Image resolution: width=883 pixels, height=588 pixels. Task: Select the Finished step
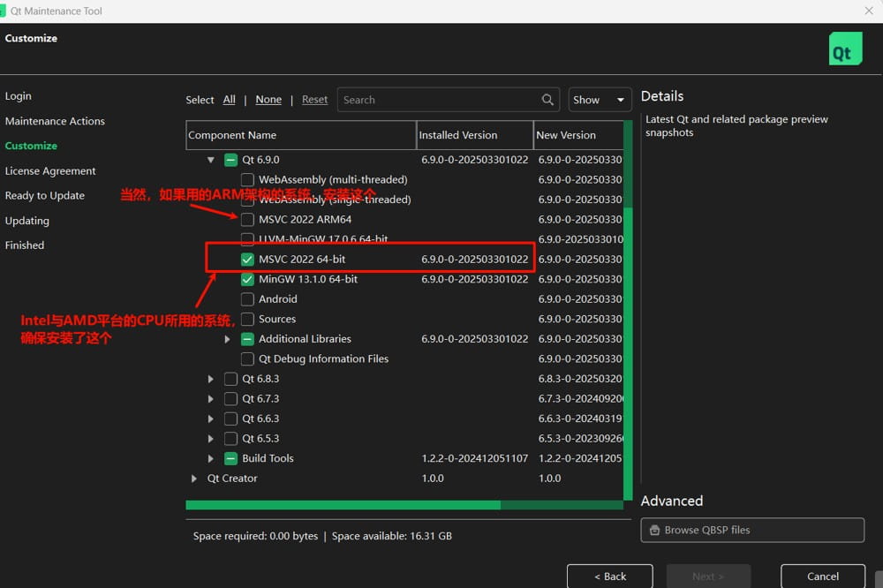[x=24, y=245]
